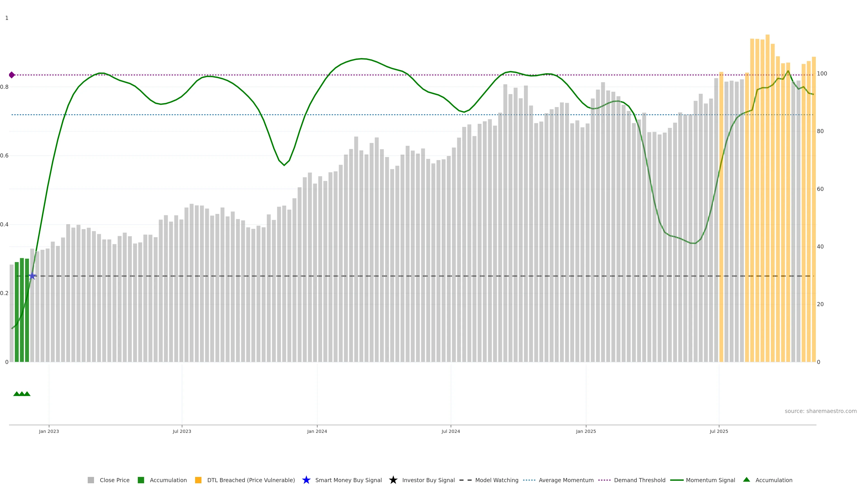Viewport: 868px width, 488px height.
Task: Click the orange DTL Breached legend swatch
Action: point(198,480)
